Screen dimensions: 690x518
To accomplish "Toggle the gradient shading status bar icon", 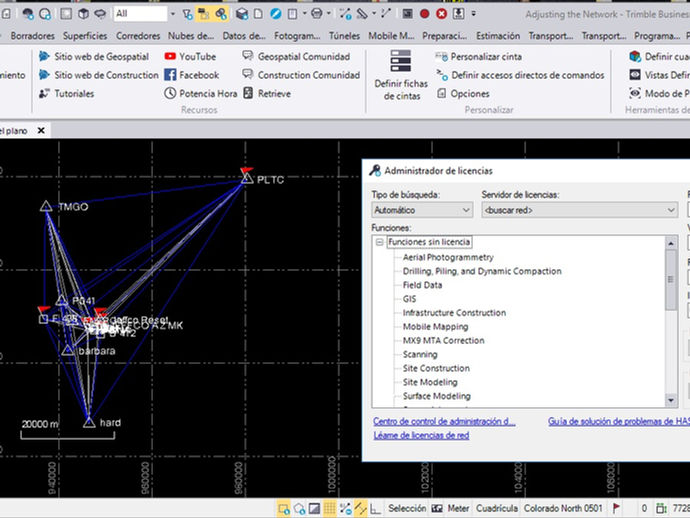I will pyautogui.click(x=314, y=509).
